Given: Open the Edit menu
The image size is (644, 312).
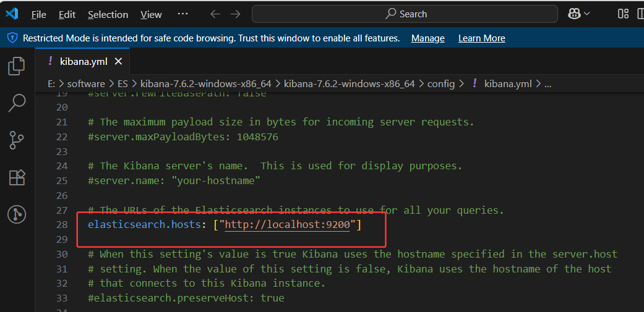Looking at the screenshot, I should (x=67, y=15).
